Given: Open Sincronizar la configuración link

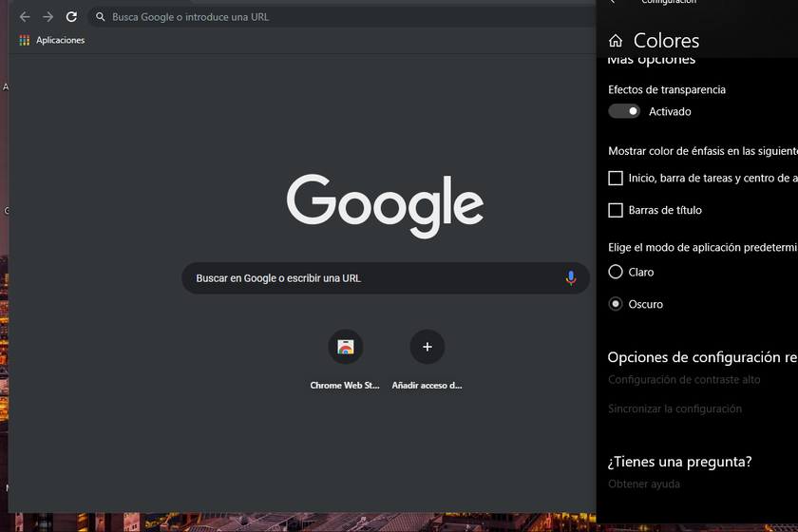Looking at the screenshot, I should [674, 408].
